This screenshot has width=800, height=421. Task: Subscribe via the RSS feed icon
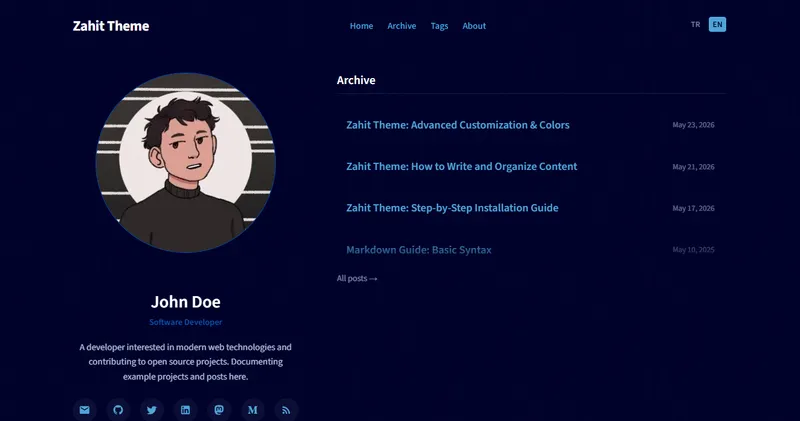[x=286, y=410]
